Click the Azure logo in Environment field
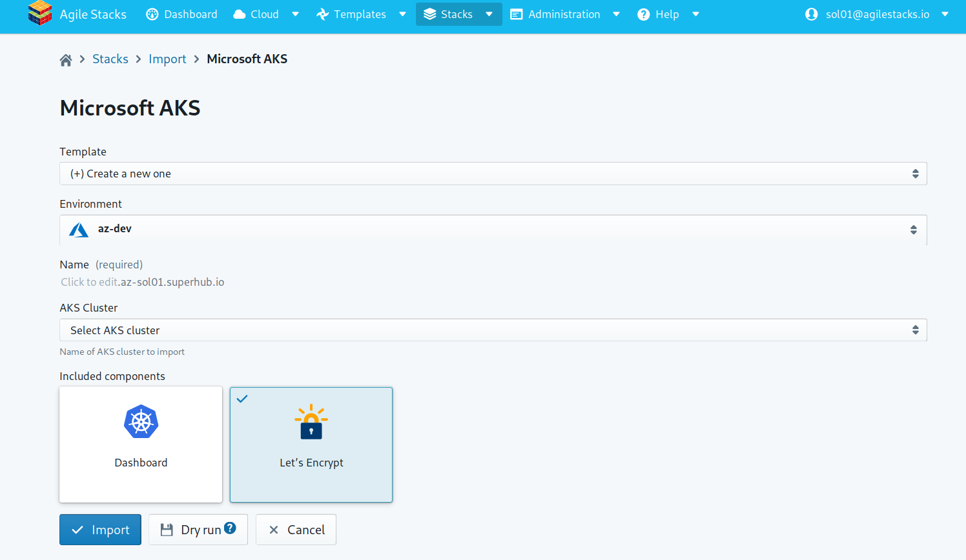966x560 pixels. pos(79,230)
